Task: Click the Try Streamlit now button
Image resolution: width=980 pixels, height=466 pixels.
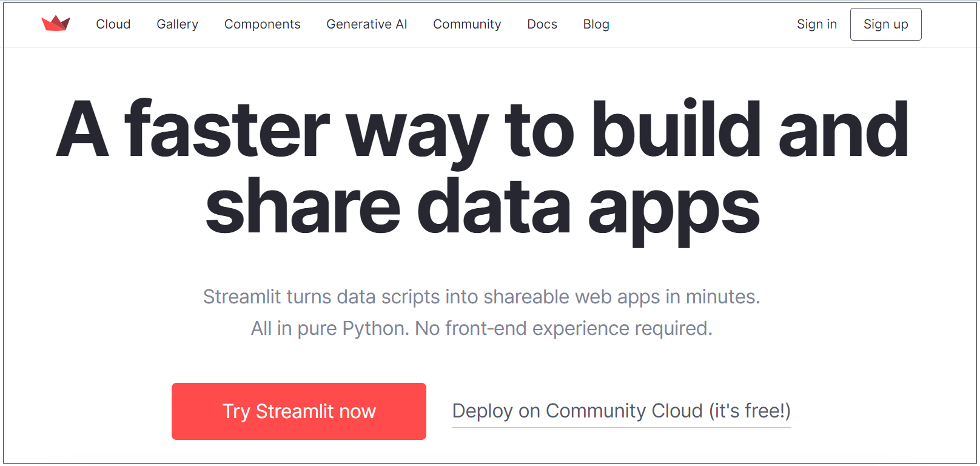Action: pos(299,411)
